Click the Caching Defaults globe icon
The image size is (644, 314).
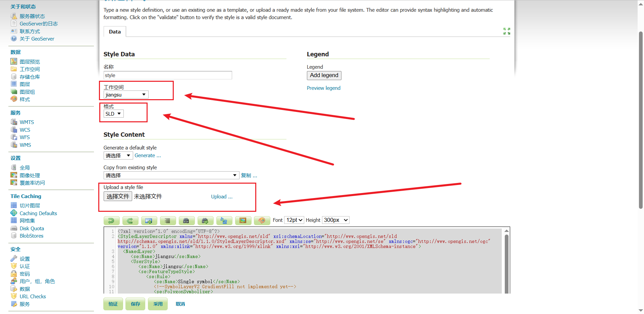tap(14, 213)
